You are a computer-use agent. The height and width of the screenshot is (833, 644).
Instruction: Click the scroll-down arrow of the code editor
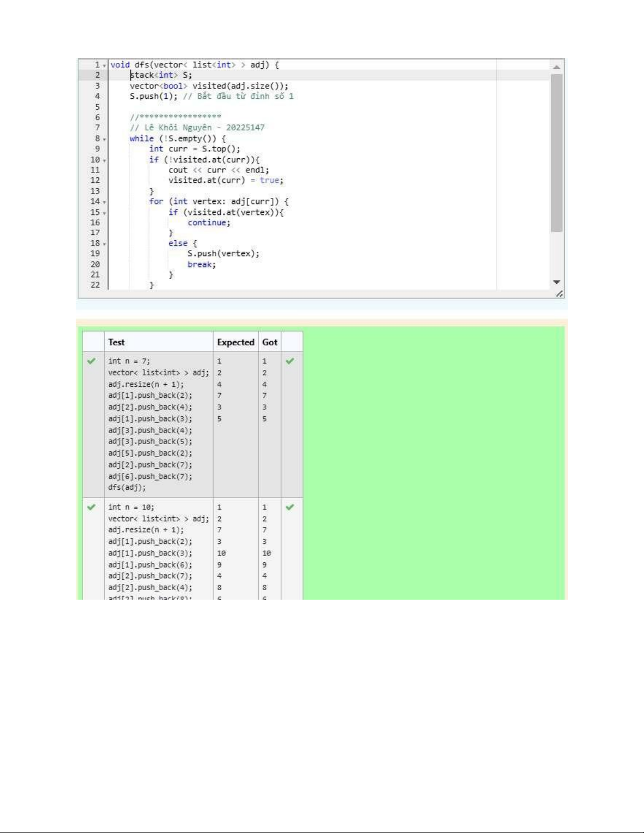pyautogui.click(x=556, y=282)
